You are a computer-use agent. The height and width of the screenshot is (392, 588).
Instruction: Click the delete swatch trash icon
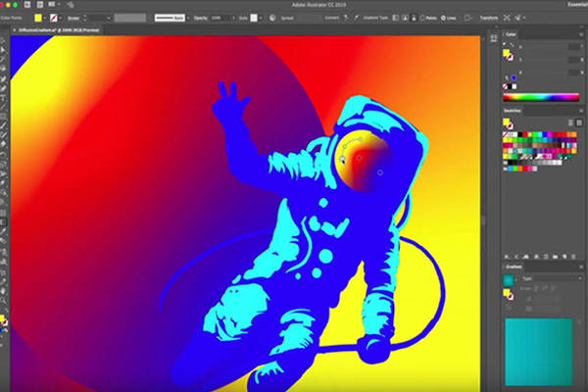[573, 257]
